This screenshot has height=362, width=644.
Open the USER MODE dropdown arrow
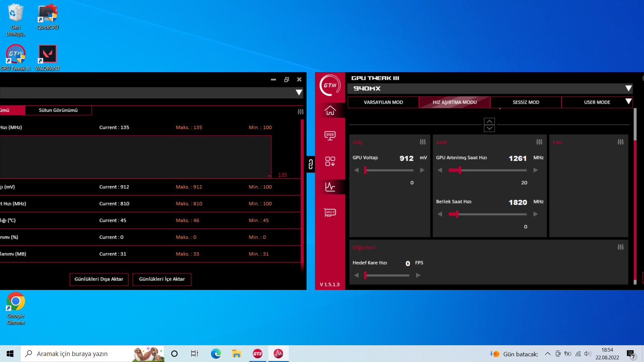coord(628,102)
